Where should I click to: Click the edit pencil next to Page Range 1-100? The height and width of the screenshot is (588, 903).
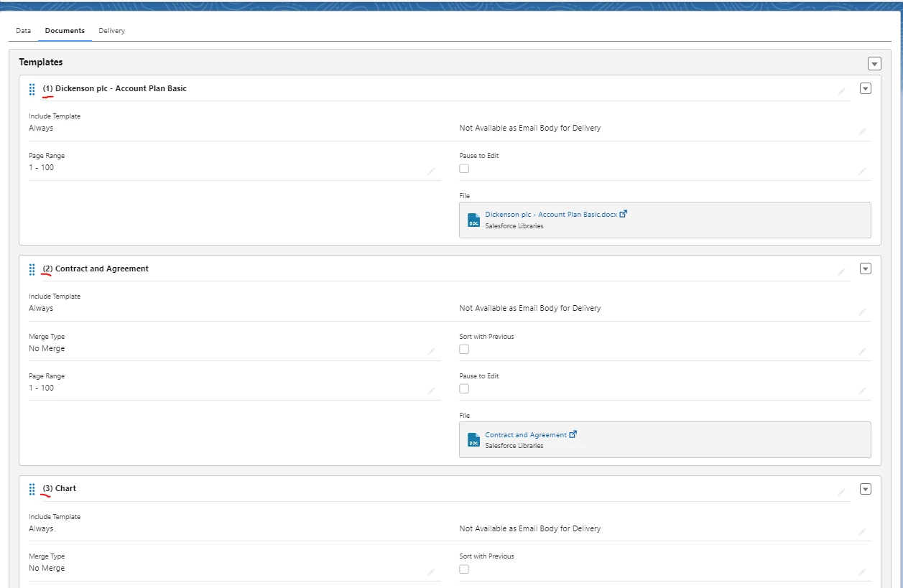432,170
